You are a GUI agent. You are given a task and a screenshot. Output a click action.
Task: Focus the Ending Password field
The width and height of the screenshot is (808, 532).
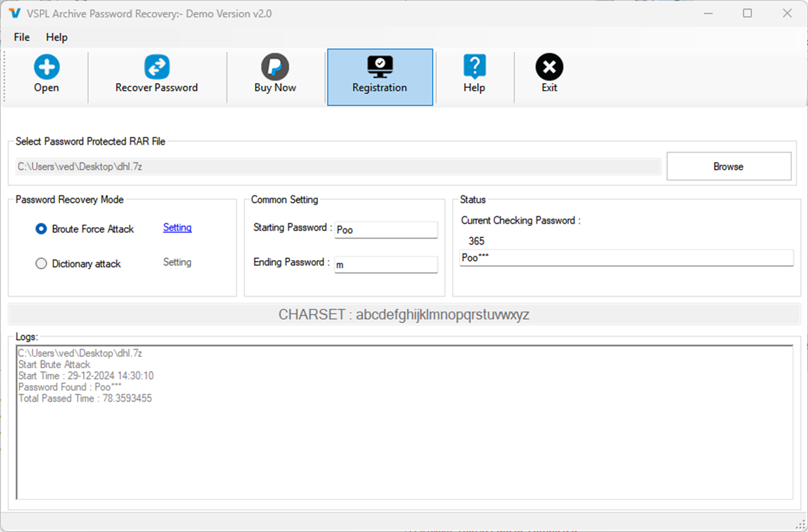[386, 265]
